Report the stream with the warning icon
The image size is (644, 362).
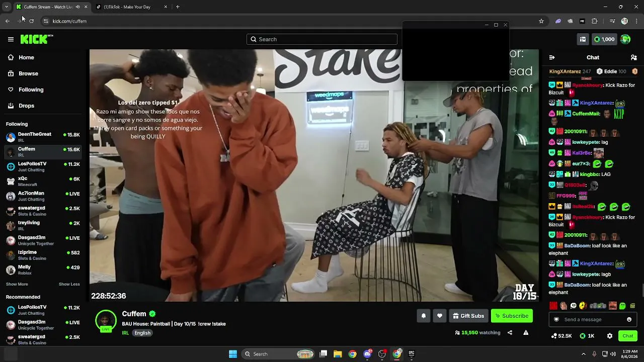pyautogui.click(x=526, y=332)
